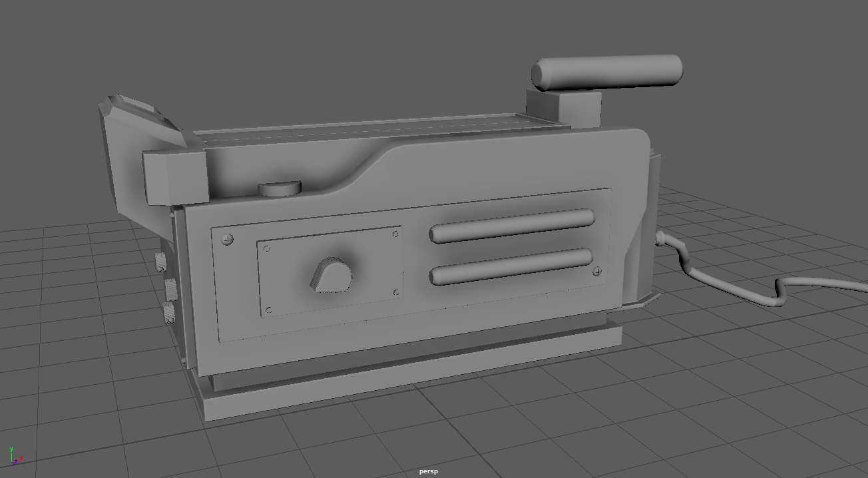Select the topmost small knob on left end
Image resolution: width=868 pixels, height=478 pixels.
tap(161, 262)
